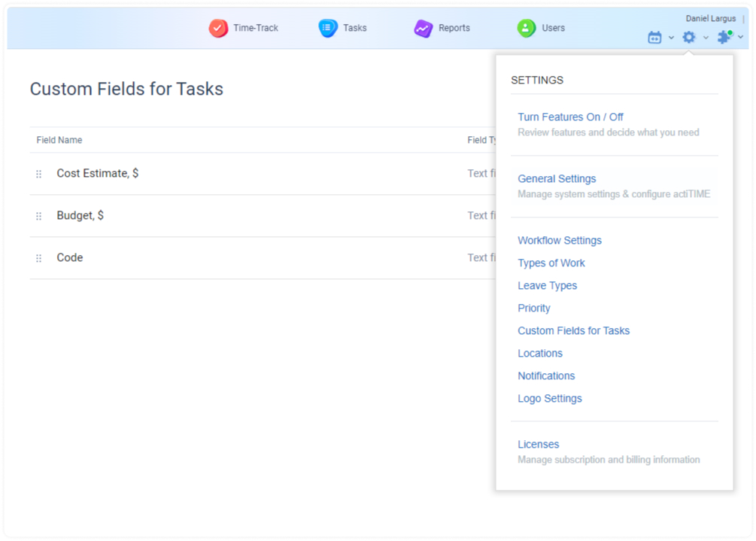Image resolution: width=756 pixels, height=541 pixels.
Task: Select the Cost Estimate, $ field name
Action: (x=97, y=174)
